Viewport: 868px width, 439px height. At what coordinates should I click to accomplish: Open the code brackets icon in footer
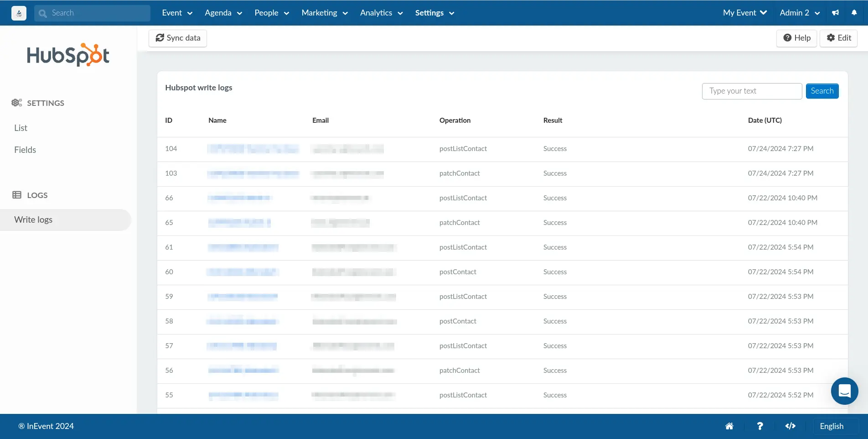click(790, 426)
